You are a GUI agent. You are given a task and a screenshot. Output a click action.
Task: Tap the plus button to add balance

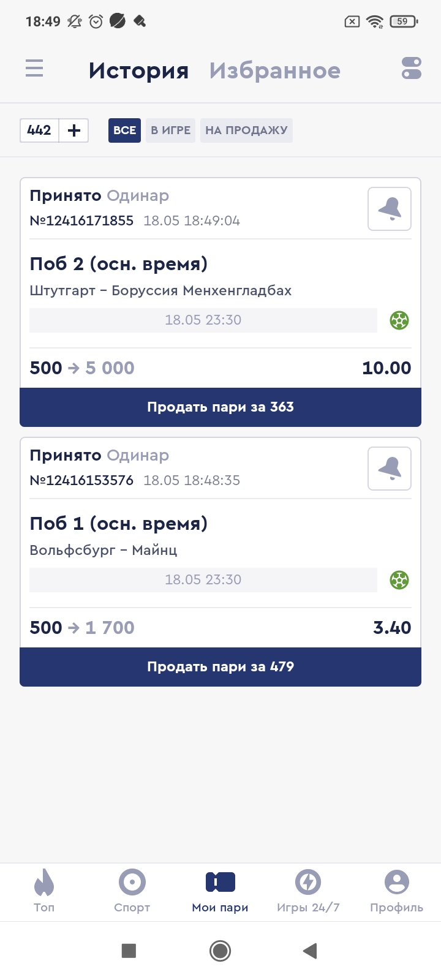[x=74, y=130]
